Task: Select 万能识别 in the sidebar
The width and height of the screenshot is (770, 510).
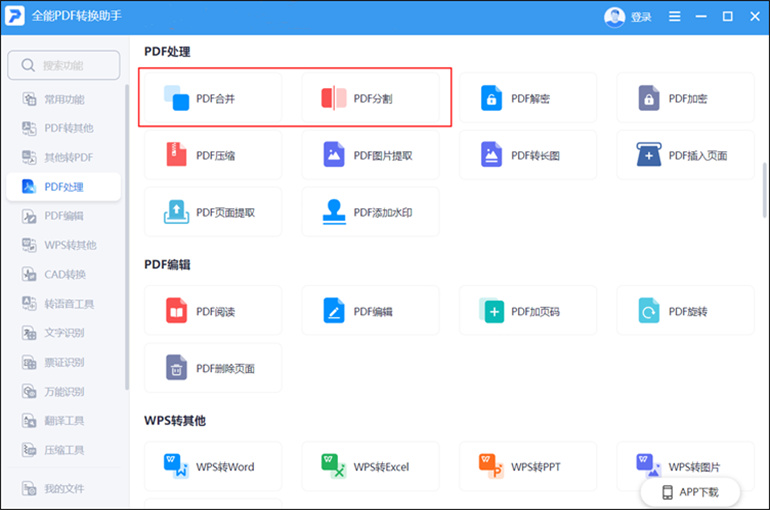Action: pyautogui.click(x=64, y=392)
